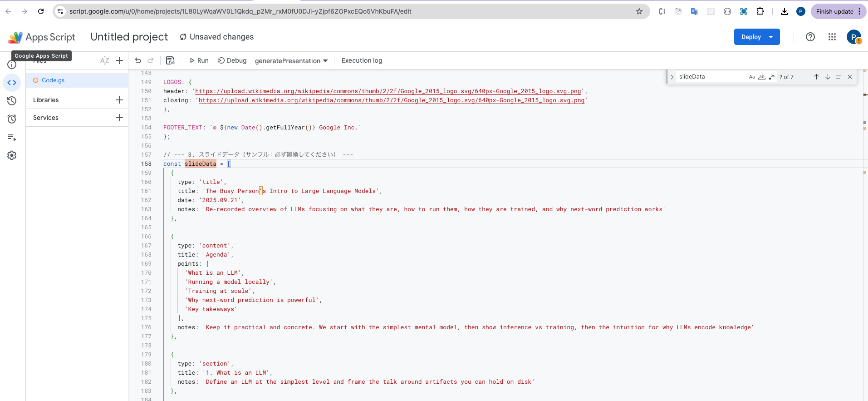
Task: Open the Execution log
Action: click(362, 60)
